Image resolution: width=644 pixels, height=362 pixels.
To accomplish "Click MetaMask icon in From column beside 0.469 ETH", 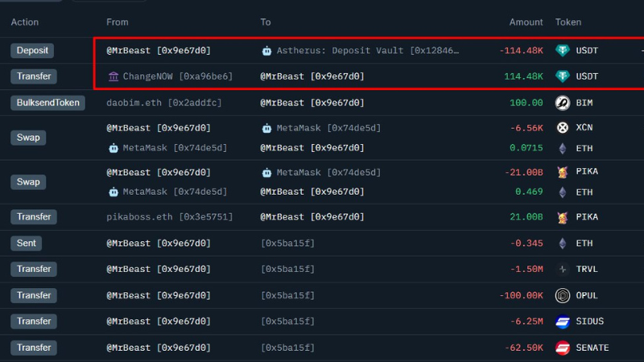I will pyautogui.click(x=114, y=191).
